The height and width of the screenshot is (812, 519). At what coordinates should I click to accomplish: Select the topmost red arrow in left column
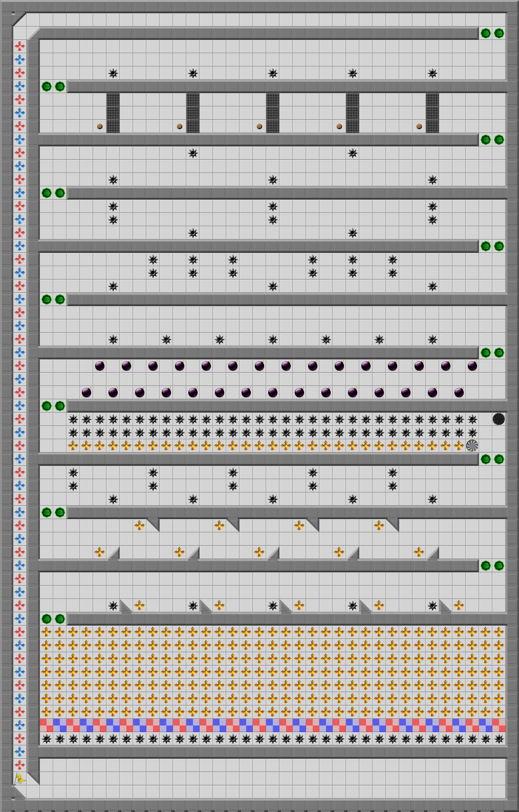pyautogui.click(x=20, y=46)
